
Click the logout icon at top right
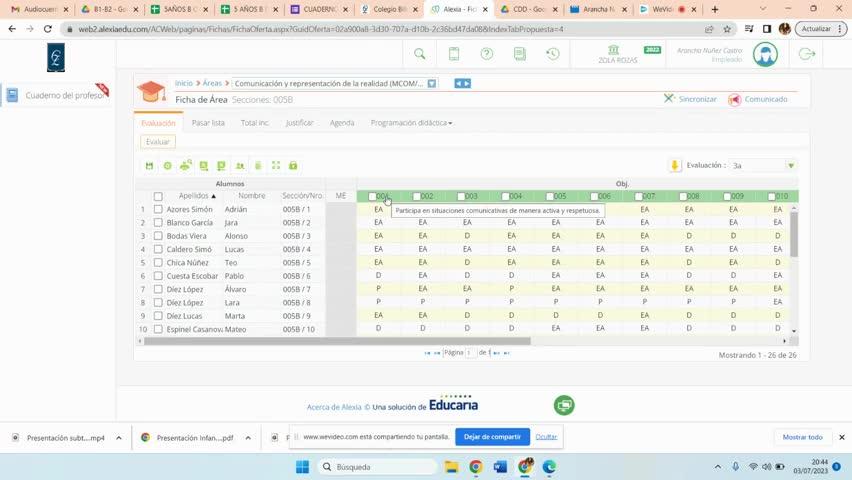coord(807,54)
